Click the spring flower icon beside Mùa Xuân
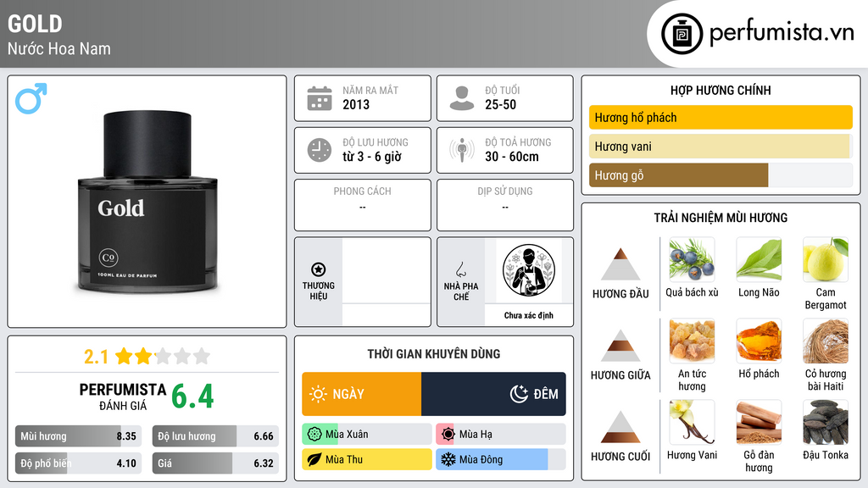 [x=314, y=435]
